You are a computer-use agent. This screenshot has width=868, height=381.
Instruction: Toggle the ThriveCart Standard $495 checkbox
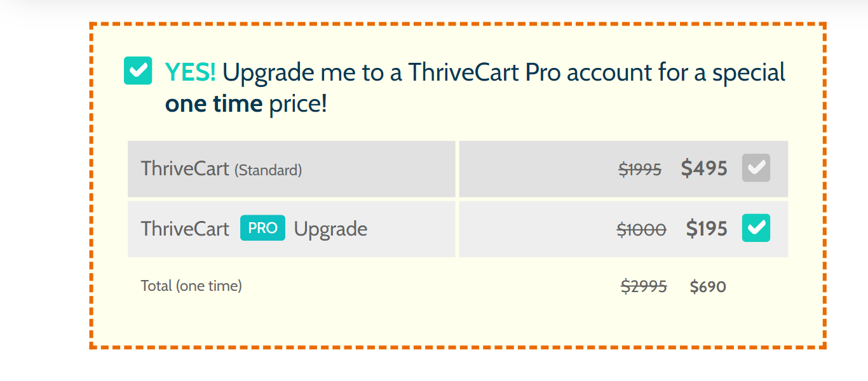(x=756, y=168)
